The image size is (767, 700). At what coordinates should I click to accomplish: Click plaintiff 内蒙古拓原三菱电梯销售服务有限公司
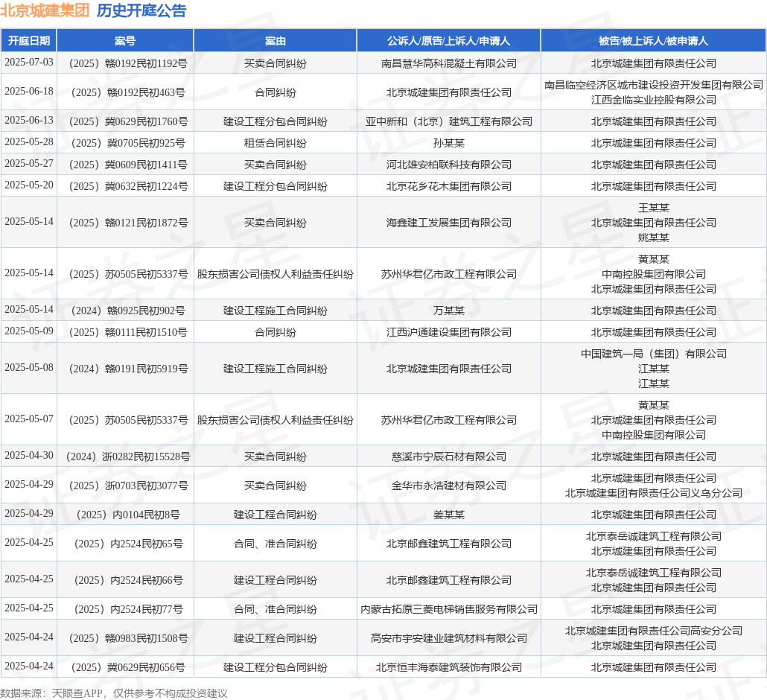point(448,609)
